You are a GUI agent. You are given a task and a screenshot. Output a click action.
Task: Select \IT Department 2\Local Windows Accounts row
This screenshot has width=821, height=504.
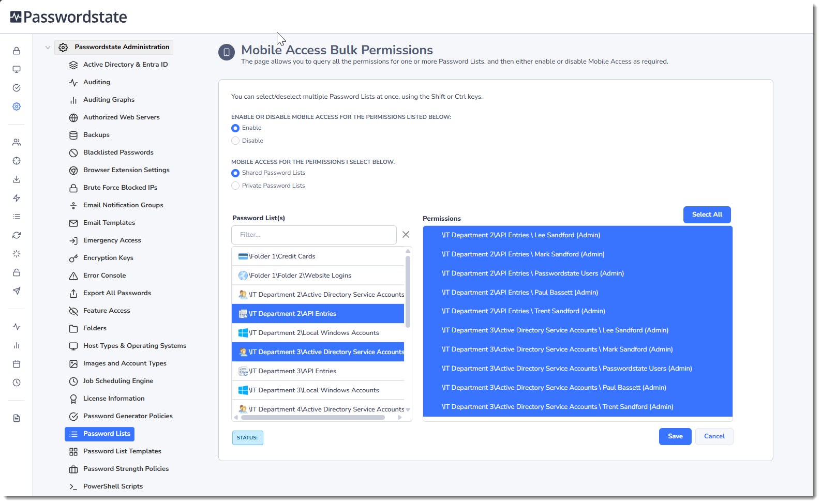pos(318,333)
